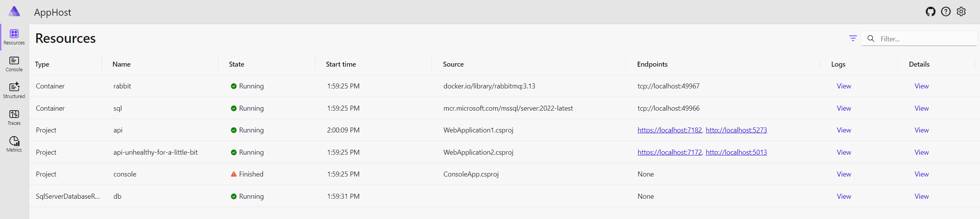The height and width of the screenshot is (219, 980).
Task: Click the Aspire logo icon
Action: click(x=14, y=11)
